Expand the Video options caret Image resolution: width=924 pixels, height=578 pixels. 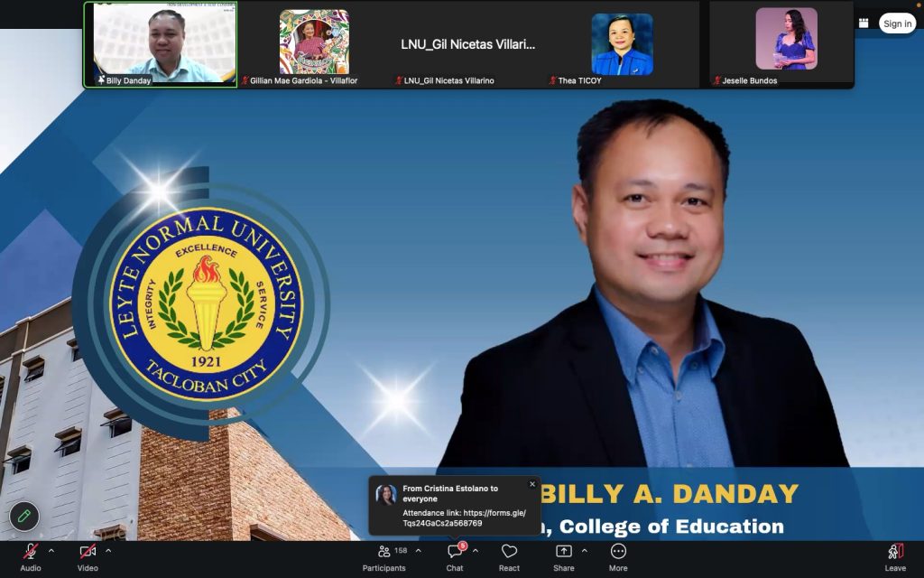tap(108, 551)
